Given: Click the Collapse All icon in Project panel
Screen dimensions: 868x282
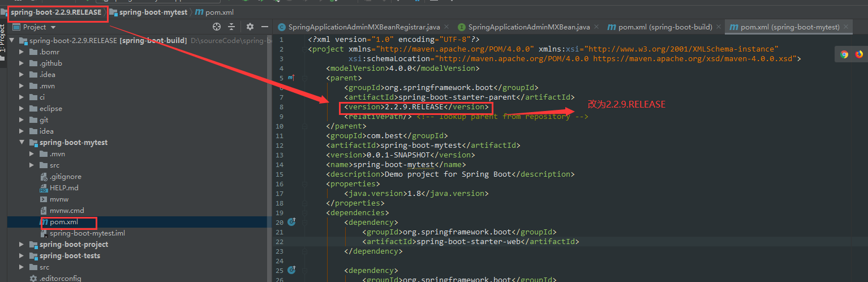Looking at the screenshot, I should tap(231, 27).
